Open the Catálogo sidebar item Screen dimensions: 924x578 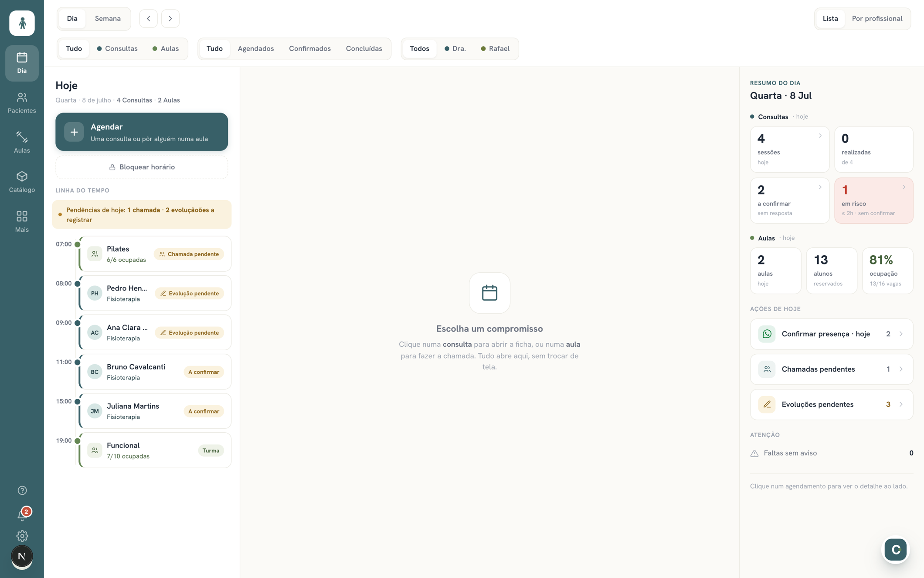click(x=22, y=182)
